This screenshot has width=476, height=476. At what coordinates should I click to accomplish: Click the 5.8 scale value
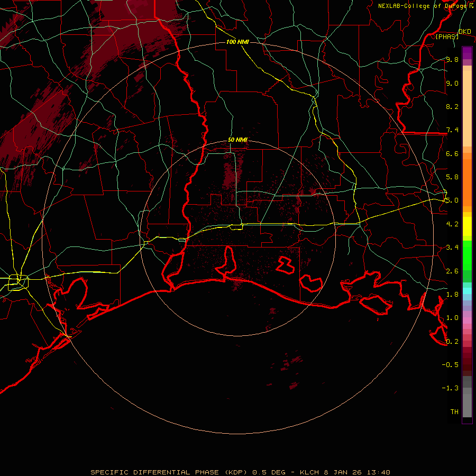pyautogui.click(x=452, y=177)
